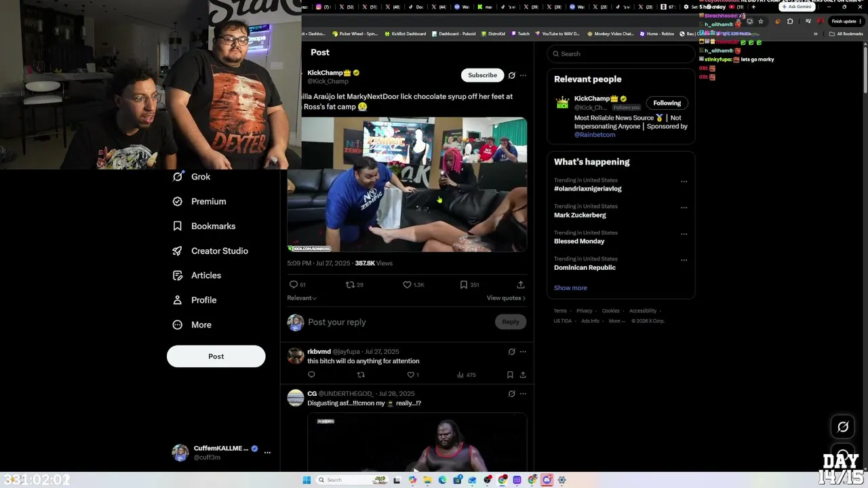Bookmark rkbvmd reply
Viewport: 868px width, 488px height.
pos(510,375)
